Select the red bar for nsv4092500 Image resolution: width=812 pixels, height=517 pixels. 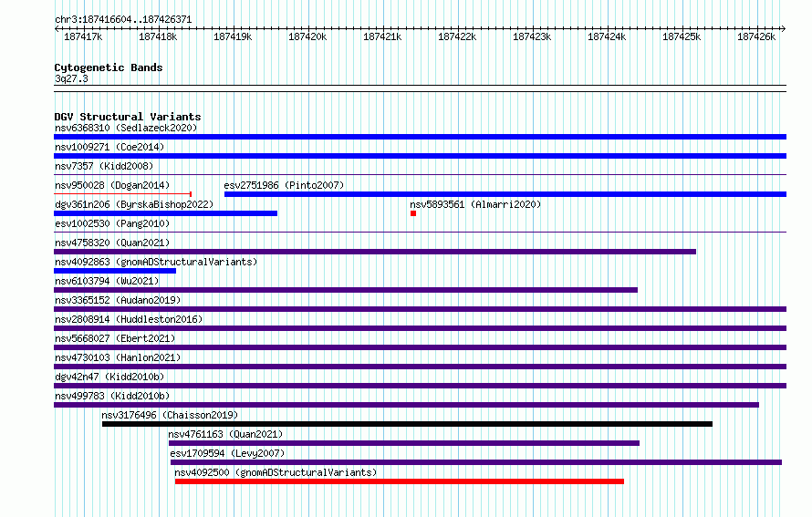point(400,481)
